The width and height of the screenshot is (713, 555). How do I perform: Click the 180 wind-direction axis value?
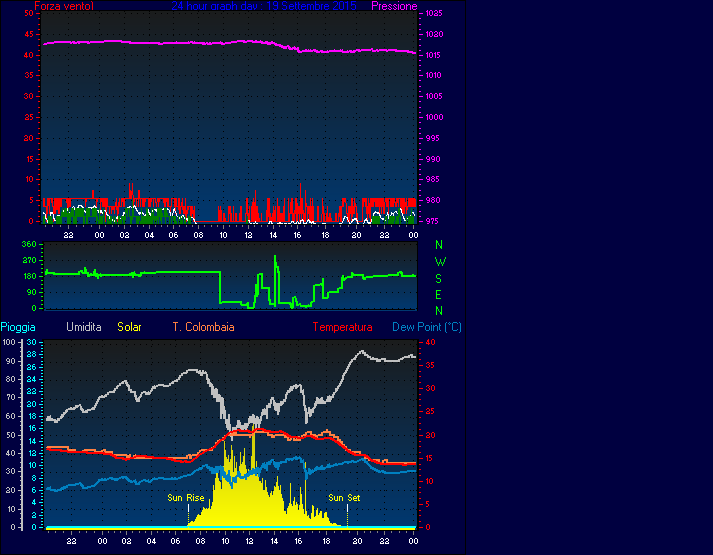[29, 276]
